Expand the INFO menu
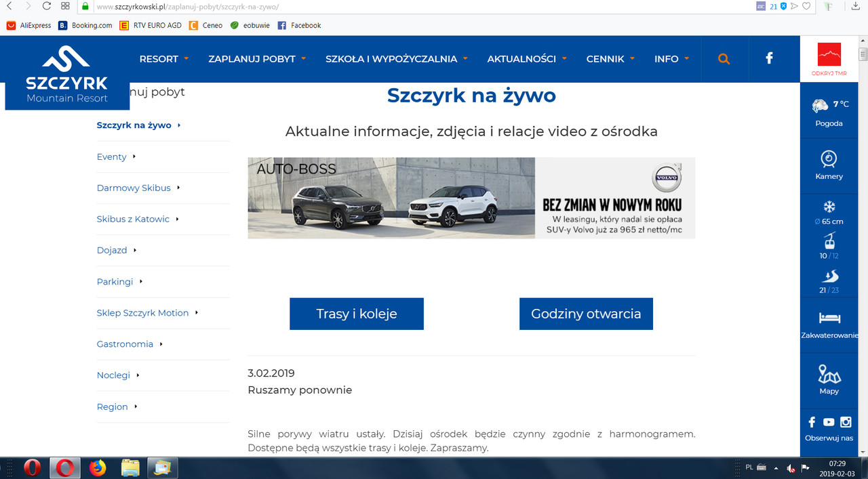Image resolution: width=868 pixels, height=479 pixels. coord(671,59)
